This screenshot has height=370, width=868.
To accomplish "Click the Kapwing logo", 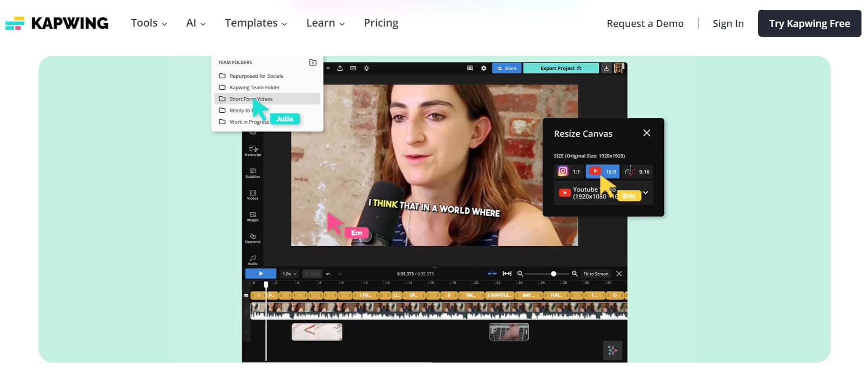I will (x=57, y=23).
